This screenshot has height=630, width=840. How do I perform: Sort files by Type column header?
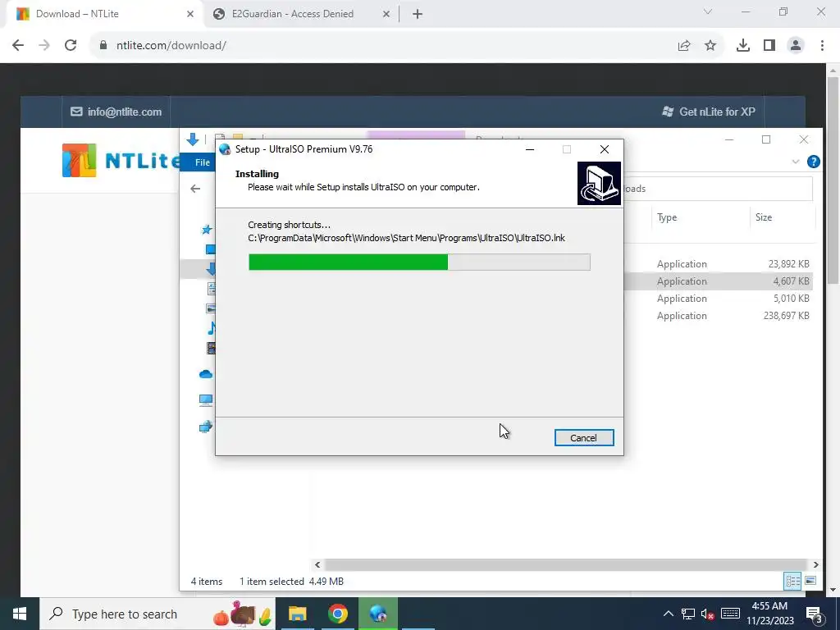click(x=700, y=217)
